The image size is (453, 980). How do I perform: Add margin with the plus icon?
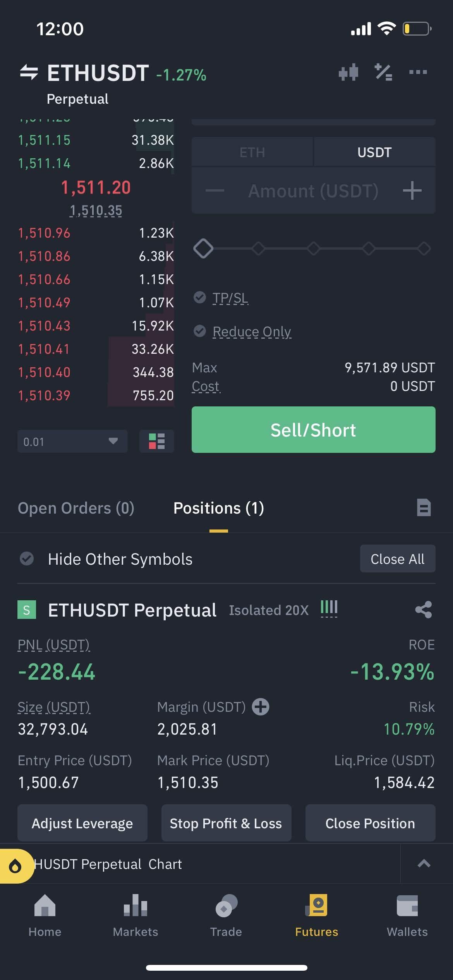[261, 707]
